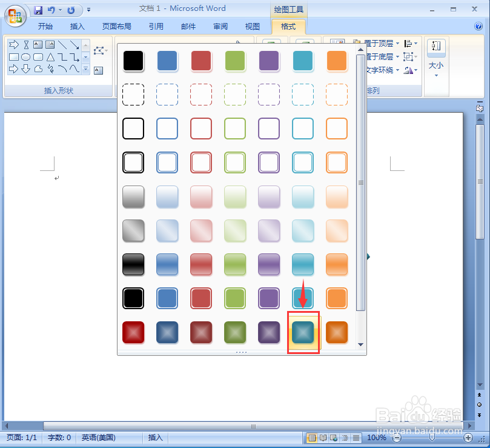Click the 字数: 0 word count
490x448 pixels.
(59, 437)
